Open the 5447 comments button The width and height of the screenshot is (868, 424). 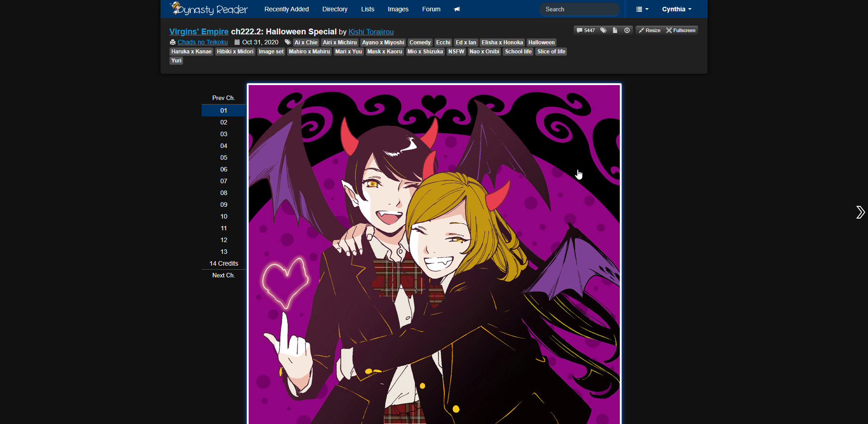tap(586, 30)
